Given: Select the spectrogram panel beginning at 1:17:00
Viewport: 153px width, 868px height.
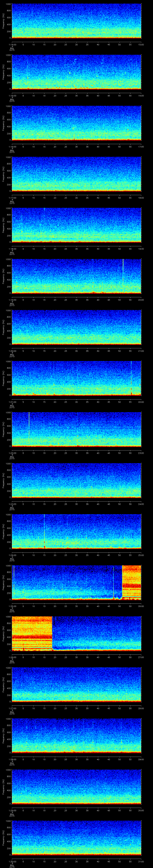Looking at the screenshot, I should click(77, 174).
